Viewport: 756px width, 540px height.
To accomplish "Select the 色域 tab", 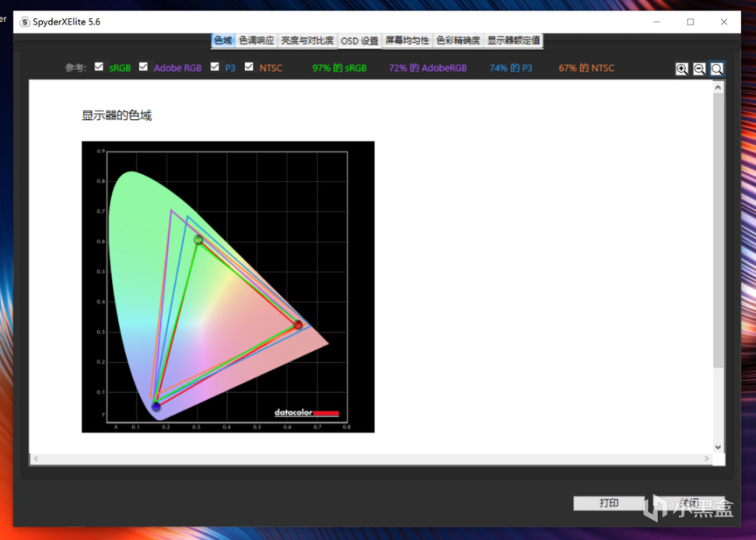I will tap(222, 40).
